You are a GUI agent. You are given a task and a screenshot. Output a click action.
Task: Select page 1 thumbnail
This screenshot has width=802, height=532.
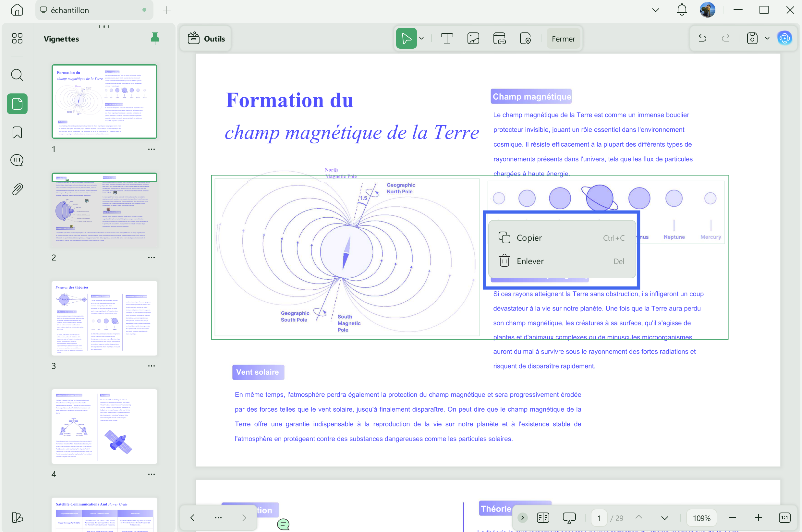point(104,102)
